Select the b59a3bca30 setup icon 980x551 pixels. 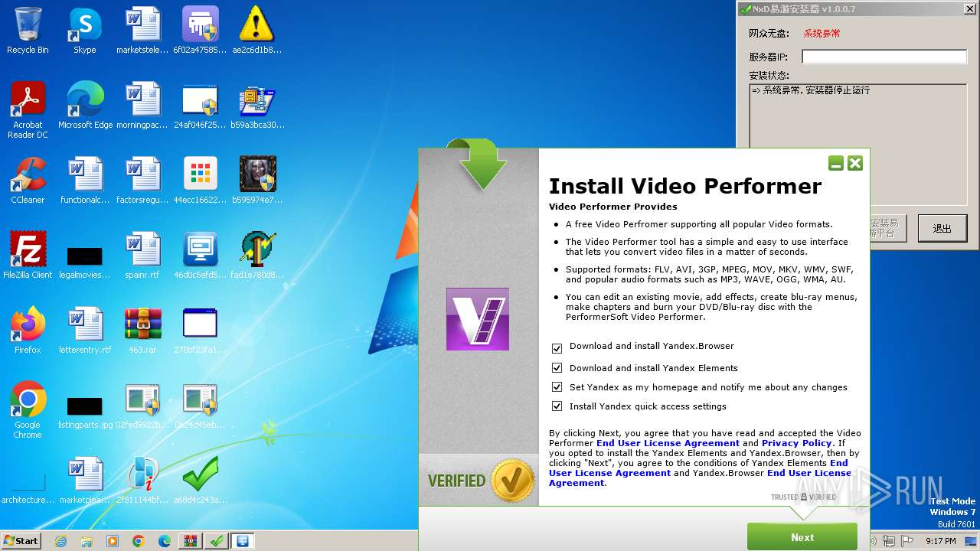point(256,106)
